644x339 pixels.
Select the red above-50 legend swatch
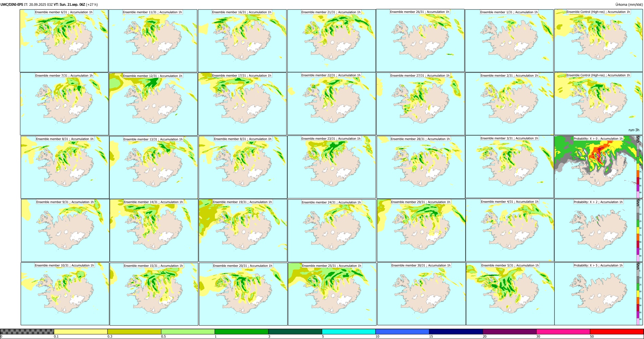point(617,332)
